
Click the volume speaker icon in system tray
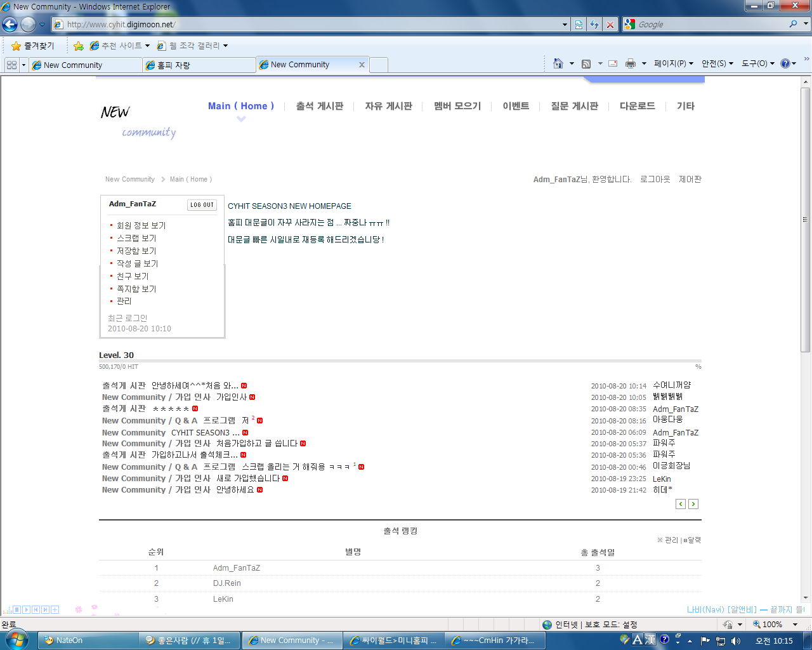(x=736, y=640)
